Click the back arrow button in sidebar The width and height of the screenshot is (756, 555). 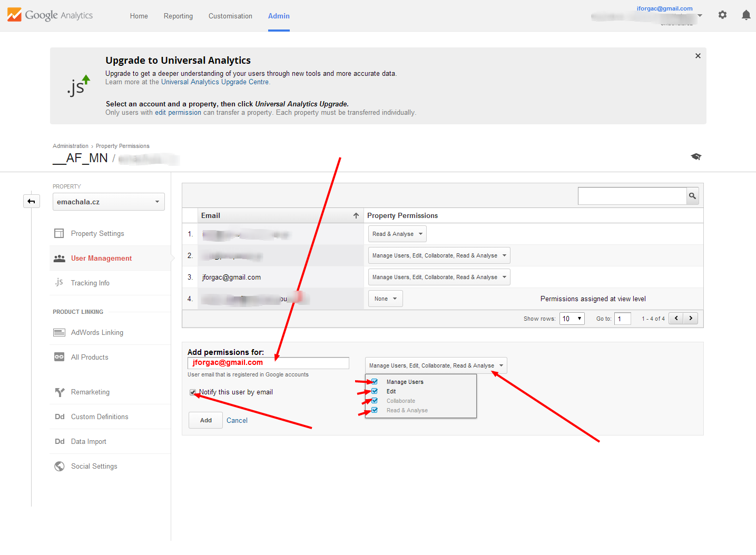32,201
